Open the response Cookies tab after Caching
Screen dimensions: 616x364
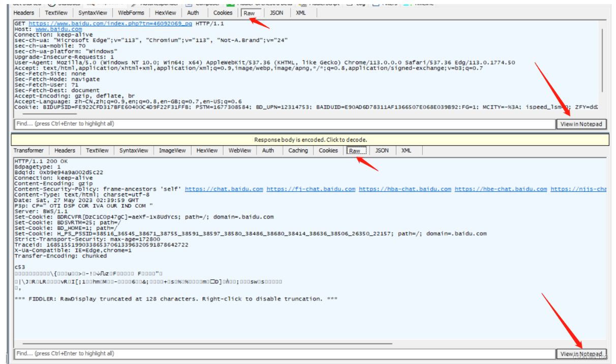point(328,150)
